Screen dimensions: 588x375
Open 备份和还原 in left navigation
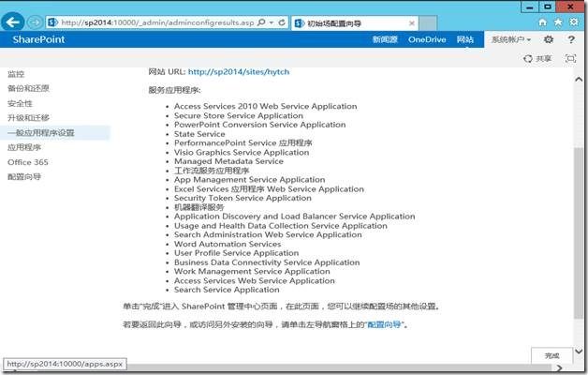click(28, 88)
